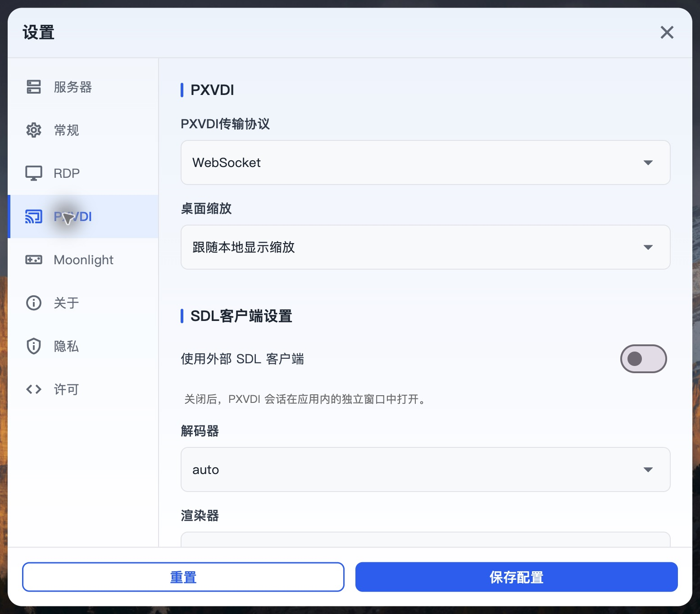Click the SDL客户端设置 heading
The width and height of the screenshot is (700, 614).
pos(241,316)
